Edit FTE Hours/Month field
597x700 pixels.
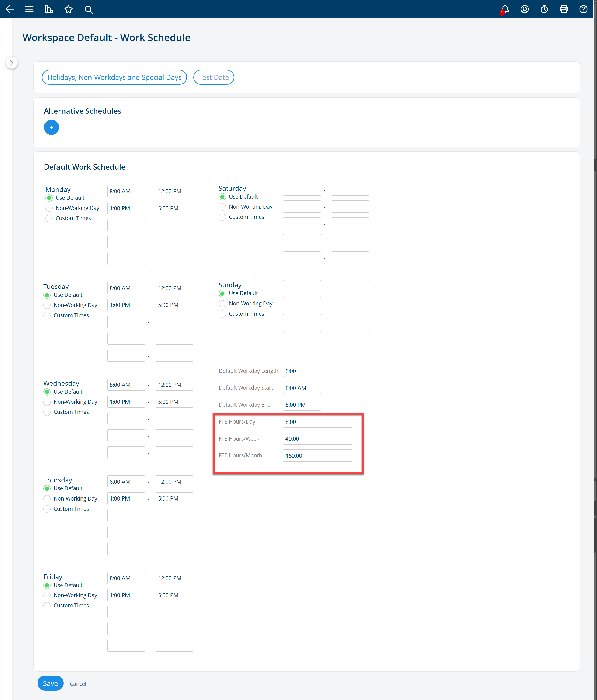317,455
